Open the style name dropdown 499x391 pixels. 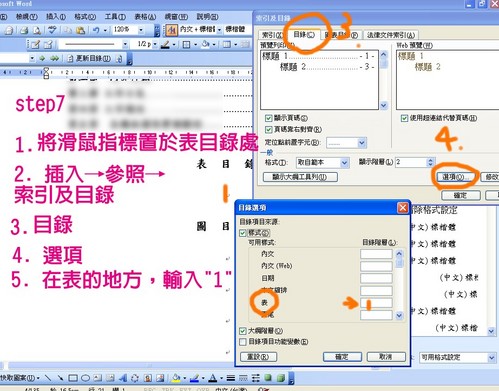pos(219,30)
